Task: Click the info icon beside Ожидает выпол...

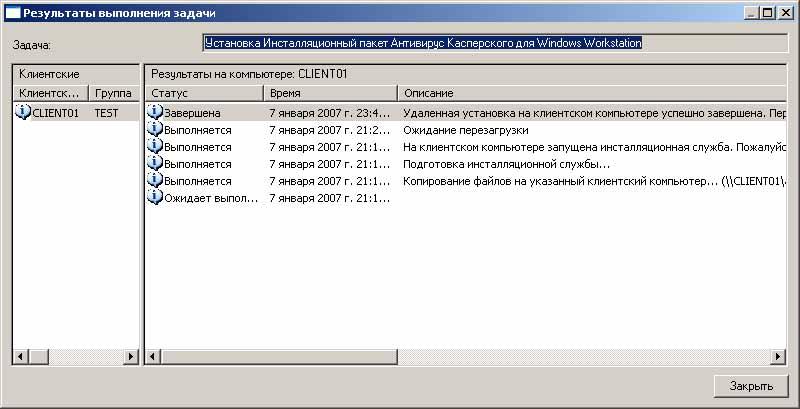Action: tap(155, 197)
